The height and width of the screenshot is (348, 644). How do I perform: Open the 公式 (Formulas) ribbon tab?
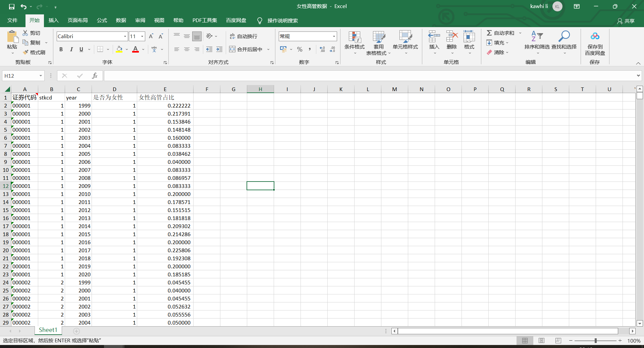click(102, 20)
